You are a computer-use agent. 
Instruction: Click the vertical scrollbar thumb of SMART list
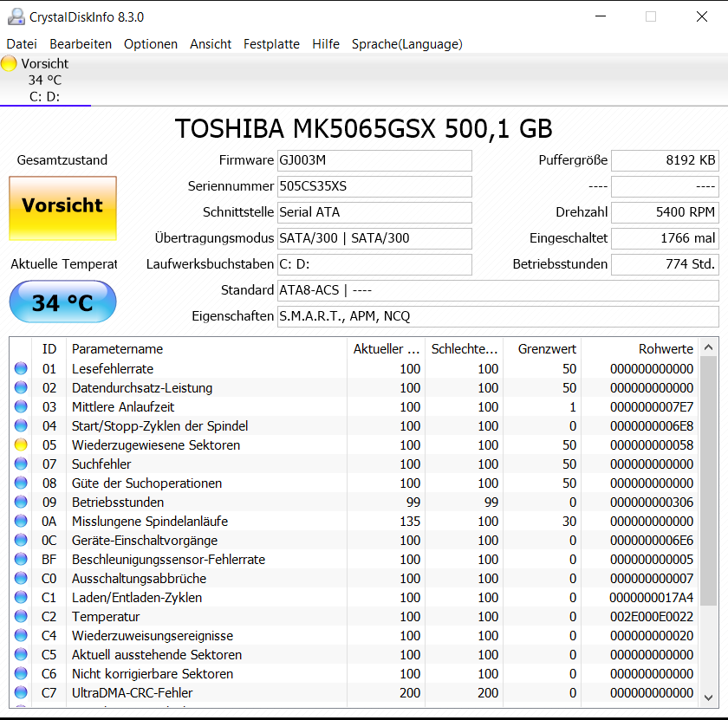[709, 481]
